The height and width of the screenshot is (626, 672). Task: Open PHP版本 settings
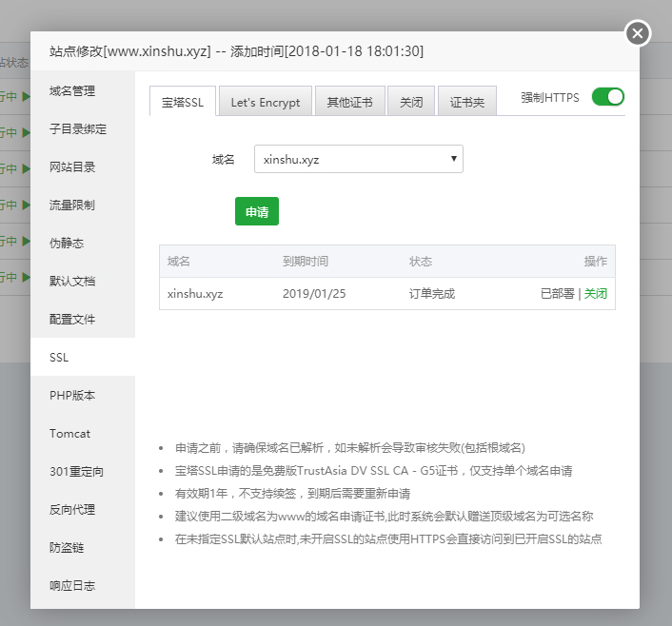(72, 396)
